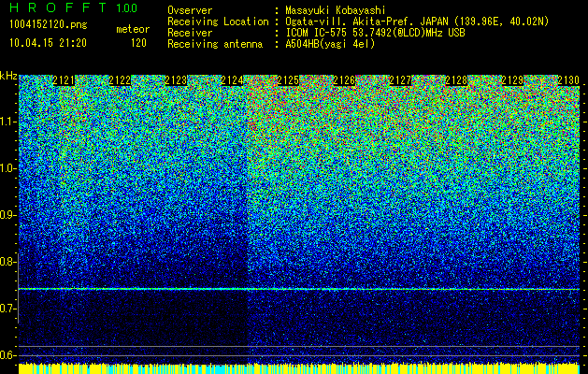Click the date stamp 10.04.15 21:20
This screenshot has height=374, width=588.
click(x=48, y=43)
